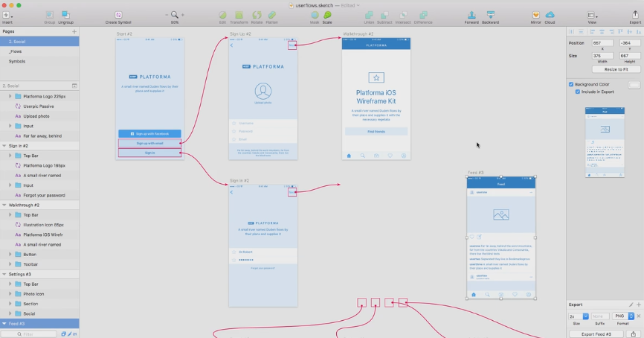The width and height of the screenshot is (644, 338).
Task: Click the Resize to Fit button
Action: pyautogui.click(x=616, y=69)
